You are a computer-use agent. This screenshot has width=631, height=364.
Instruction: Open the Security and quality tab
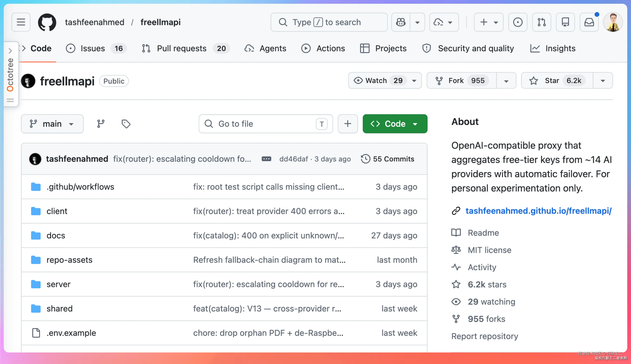tap(468, 48)
